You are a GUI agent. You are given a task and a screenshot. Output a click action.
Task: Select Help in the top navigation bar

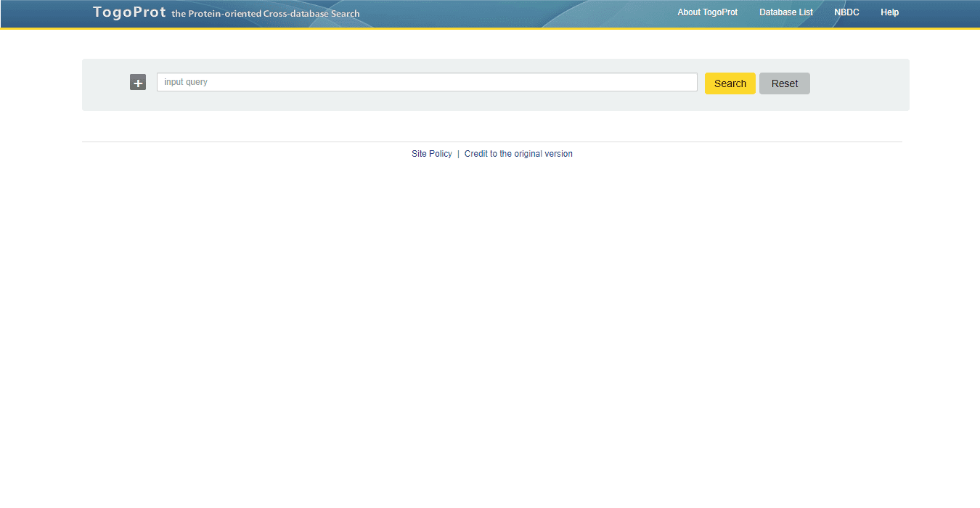tap(889, 12)
